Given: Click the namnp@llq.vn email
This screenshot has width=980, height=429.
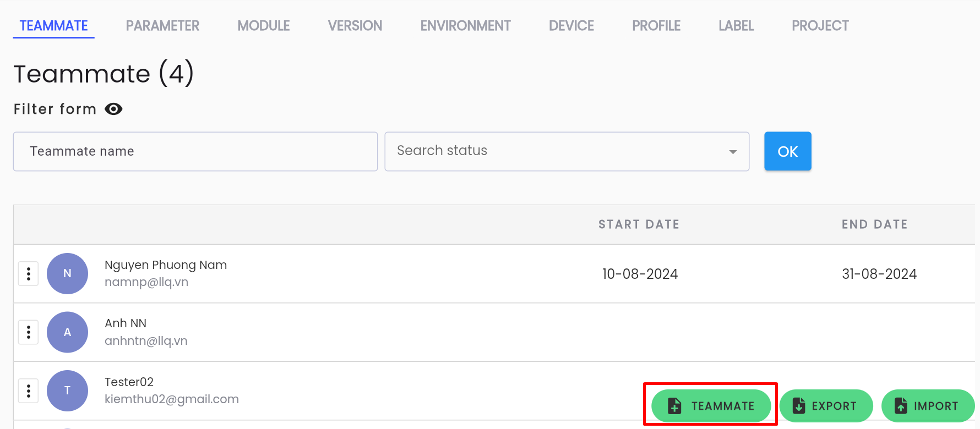Looking at the screenshot, I should pos(146,282).
